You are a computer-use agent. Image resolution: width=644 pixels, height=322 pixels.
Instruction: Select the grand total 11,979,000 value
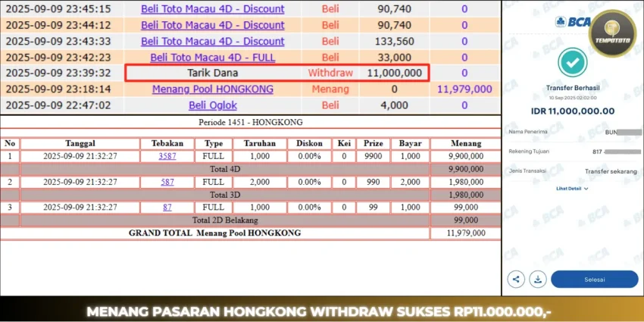[x=466, y=233]
